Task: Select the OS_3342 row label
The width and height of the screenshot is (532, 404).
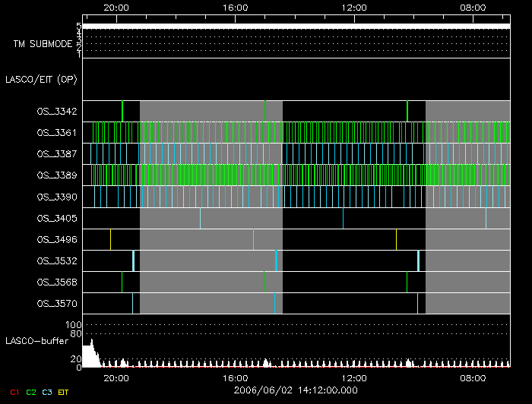Action: pyautogui.click(x=57, y=112)
